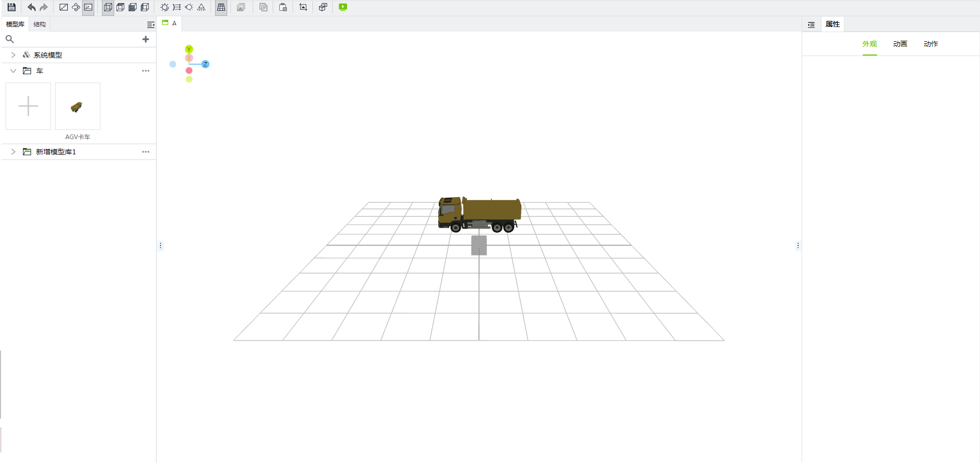The height and width of the screenshot is (463, 980).
Task: Click the redo arrow icon
Action: click(44, 7)
